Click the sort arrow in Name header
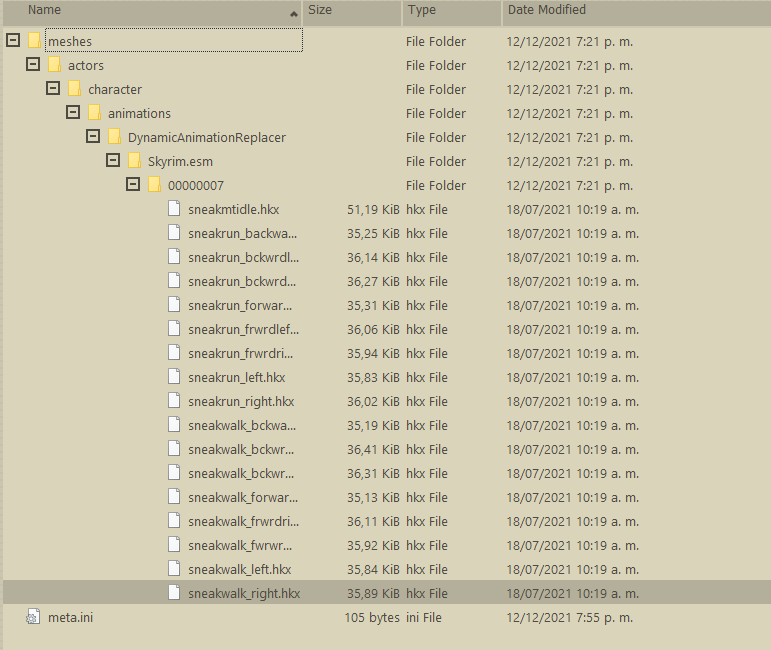Viewport: 771px width, 650px height. (x=294, y=14)
